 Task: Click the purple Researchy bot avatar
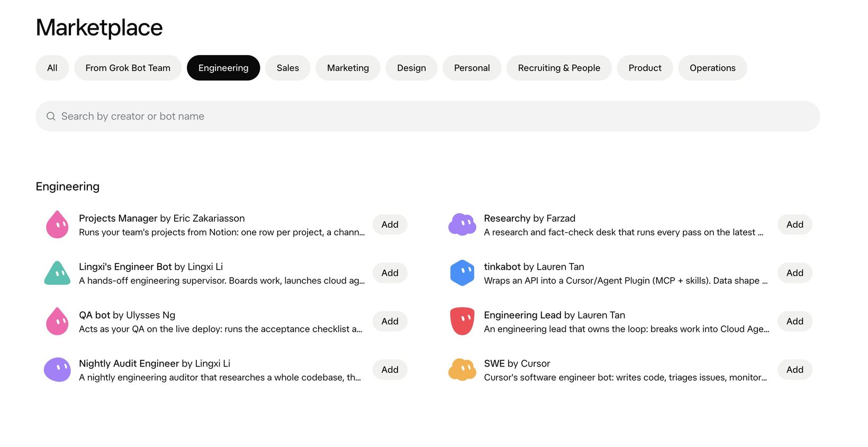(462, 224)
